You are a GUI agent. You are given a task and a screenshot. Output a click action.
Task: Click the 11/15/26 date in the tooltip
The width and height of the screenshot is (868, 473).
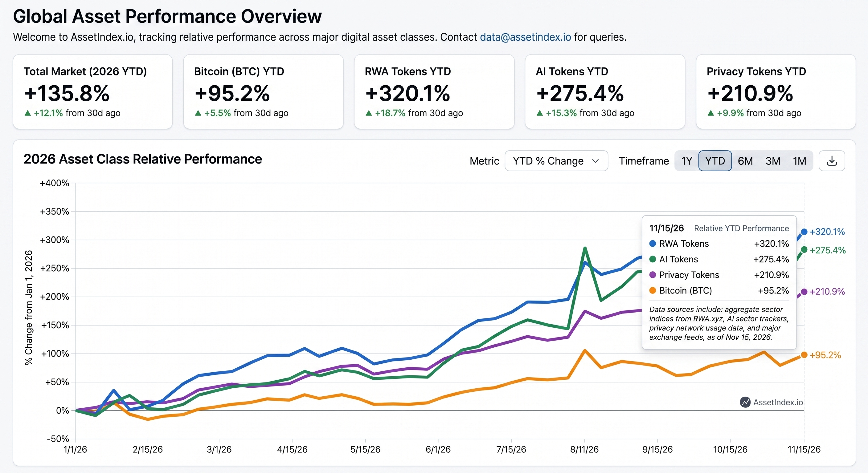click(666, 228)
